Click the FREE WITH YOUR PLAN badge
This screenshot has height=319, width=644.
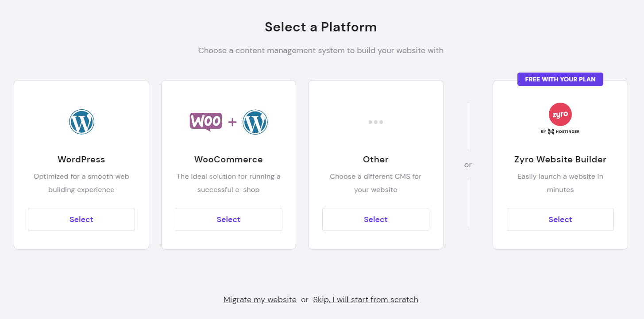[560, 79]
